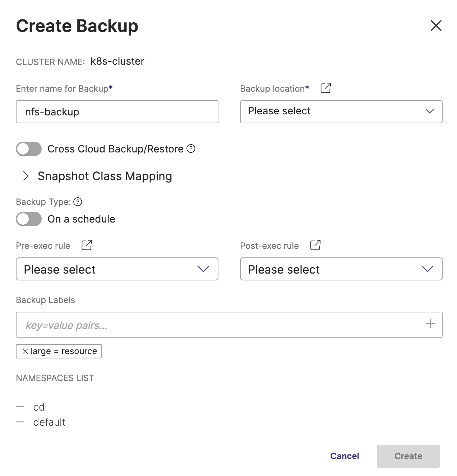
Task: Enable Cross Cloud Backup/Restore toggle
Action: tap(29, 149)
